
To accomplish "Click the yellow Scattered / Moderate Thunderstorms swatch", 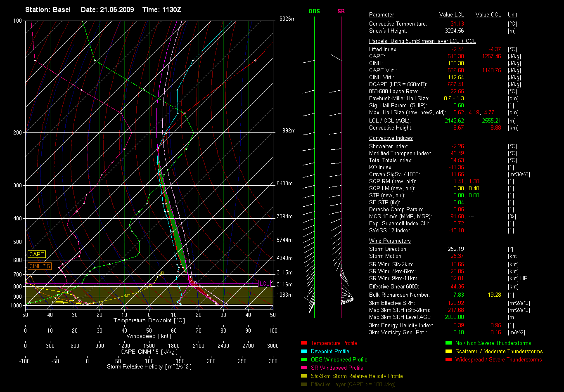I will [448, 351].
